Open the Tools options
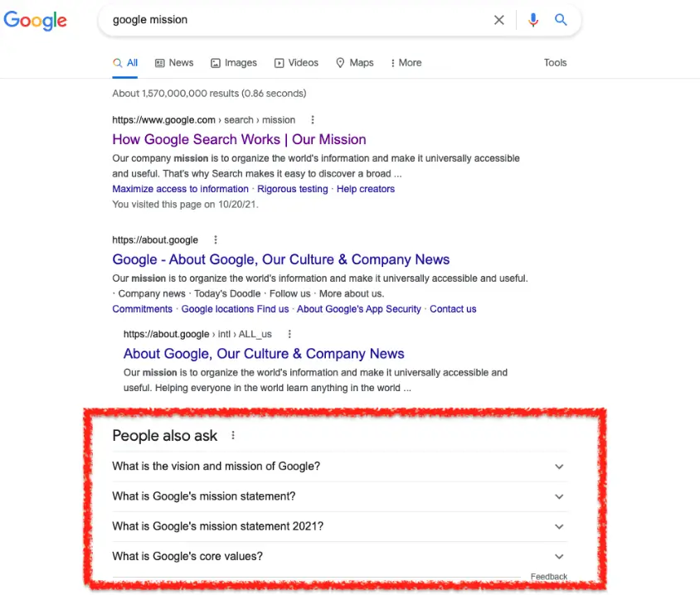Viewport: 700px width, 595px height. (x=555, y=62)
